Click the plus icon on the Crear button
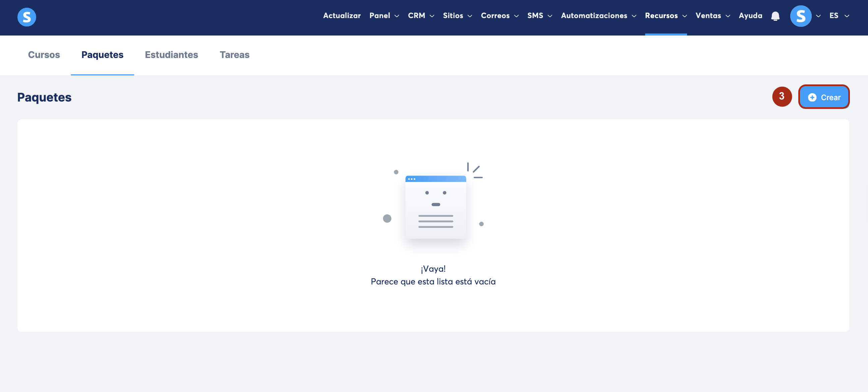The image size is (868, 392). tap(812, 97)
